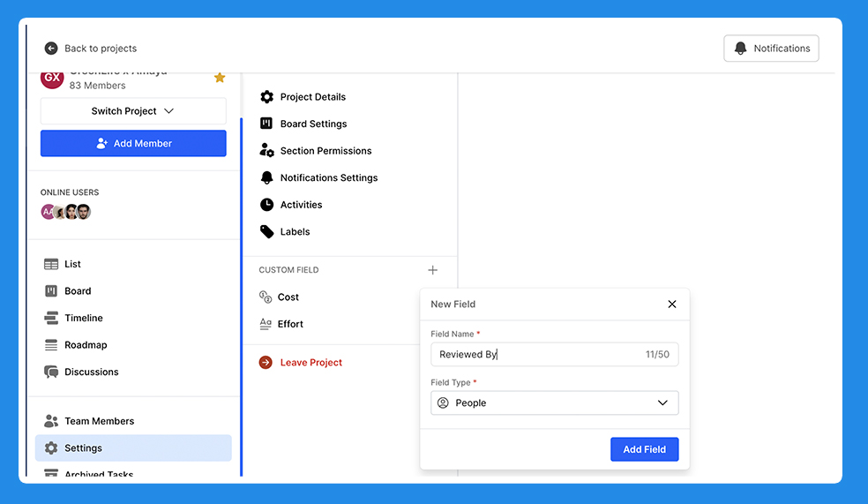This screenshot has height=504, width=868.
Task: Click the Timeline icon
Action: pos(51,318)
